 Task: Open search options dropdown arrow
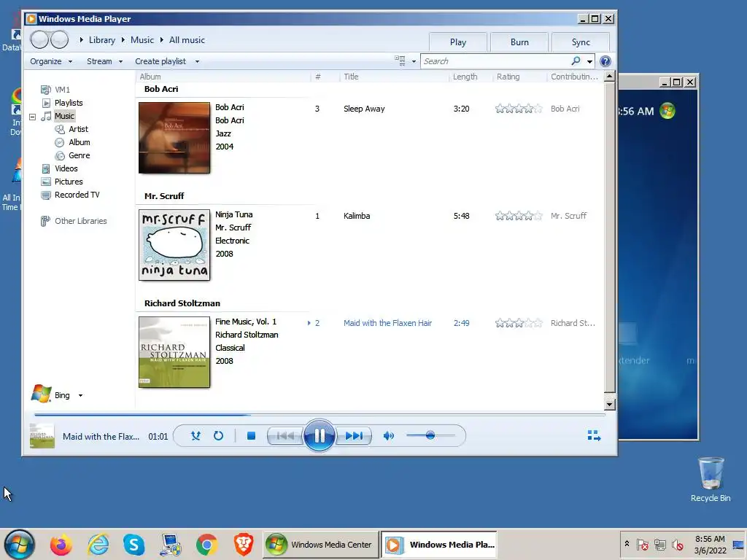(589, 61)
